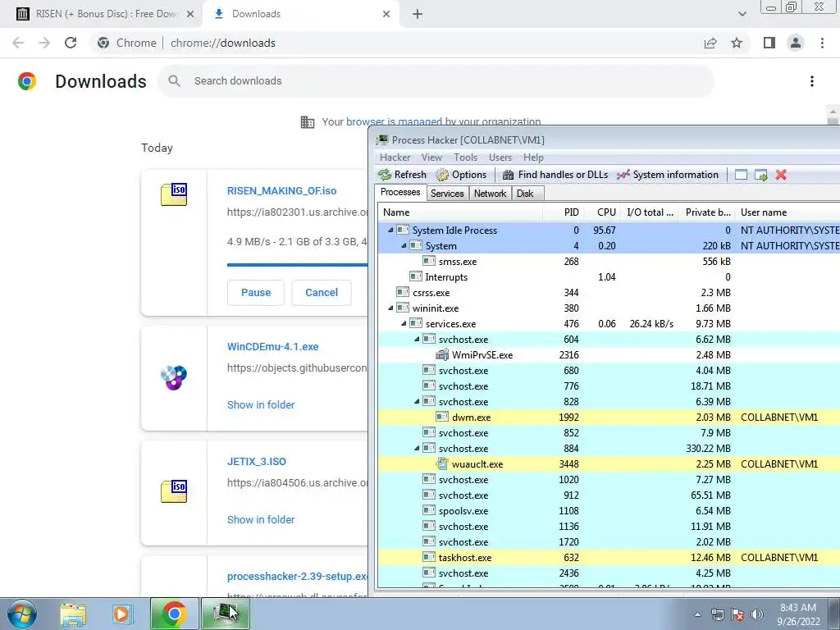Click the share page icon in address bar
The height and width of the screenshot is (630, 840).
[710, 43]
